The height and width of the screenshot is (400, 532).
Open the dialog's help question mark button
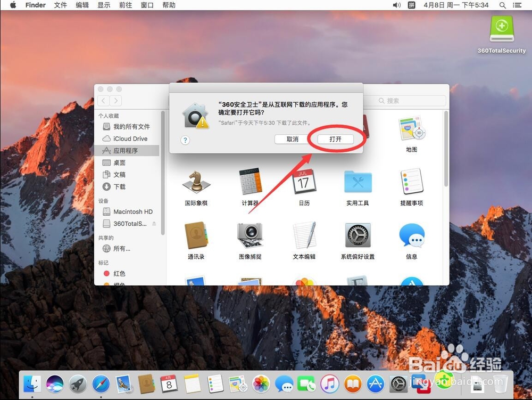click(x=185, y=140)
